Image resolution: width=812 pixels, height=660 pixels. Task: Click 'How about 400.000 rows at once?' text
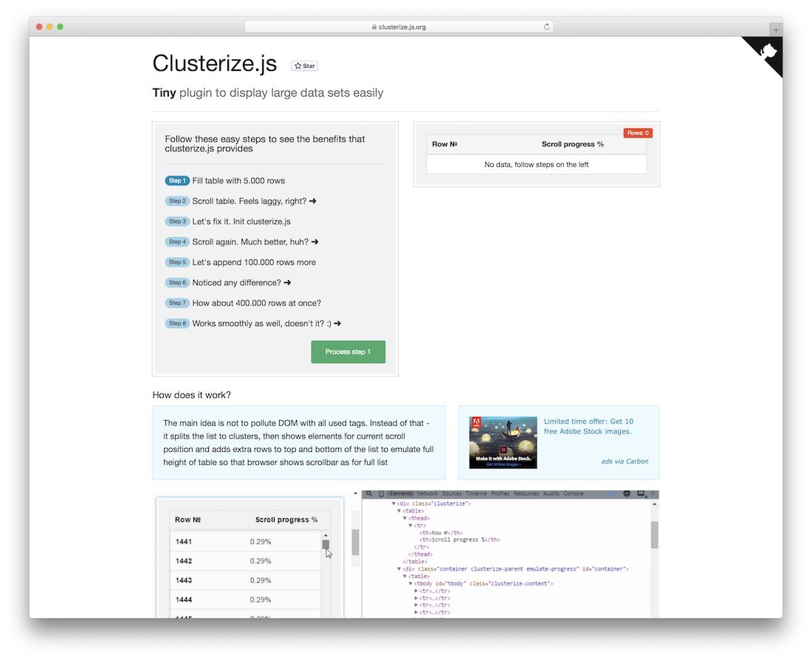coord(256,303)
